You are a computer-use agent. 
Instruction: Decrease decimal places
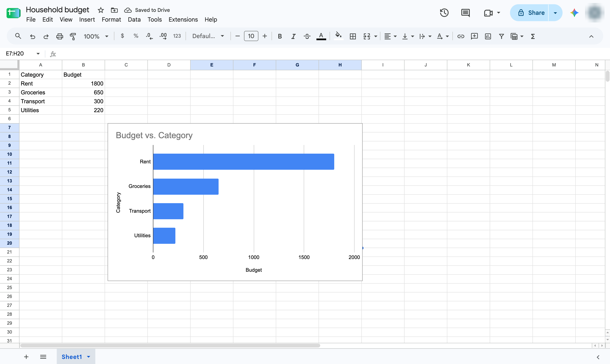click(149, 36)
